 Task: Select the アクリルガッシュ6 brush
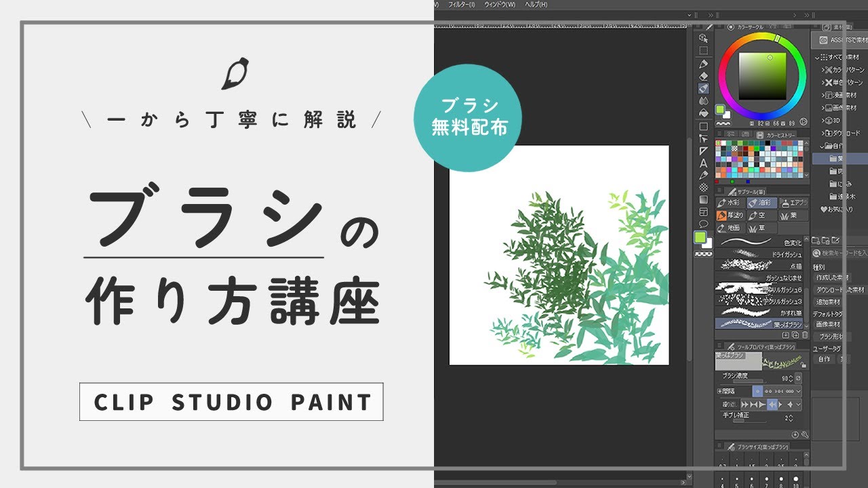tap(759, 289)
